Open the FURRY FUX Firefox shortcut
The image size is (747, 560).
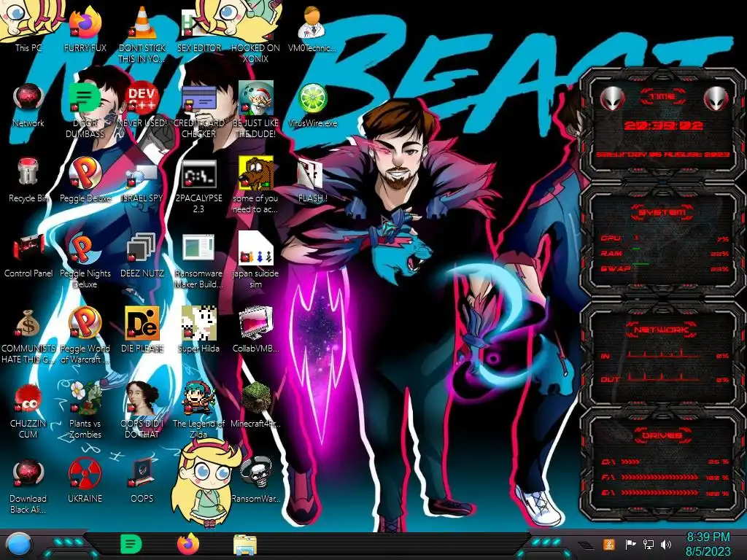click(x=85, y=28)
